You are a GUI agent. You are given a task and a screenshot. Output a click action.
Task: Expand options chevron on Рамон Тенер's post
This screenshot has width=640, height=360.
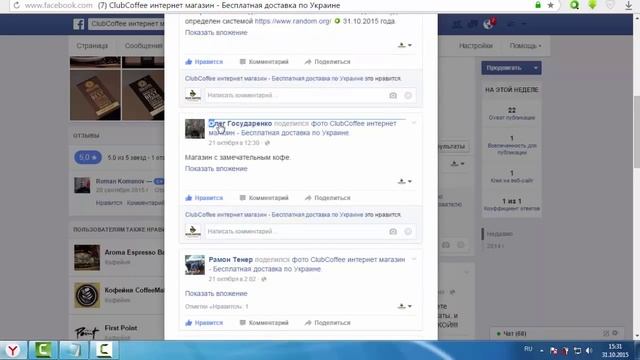pos(414,259)
